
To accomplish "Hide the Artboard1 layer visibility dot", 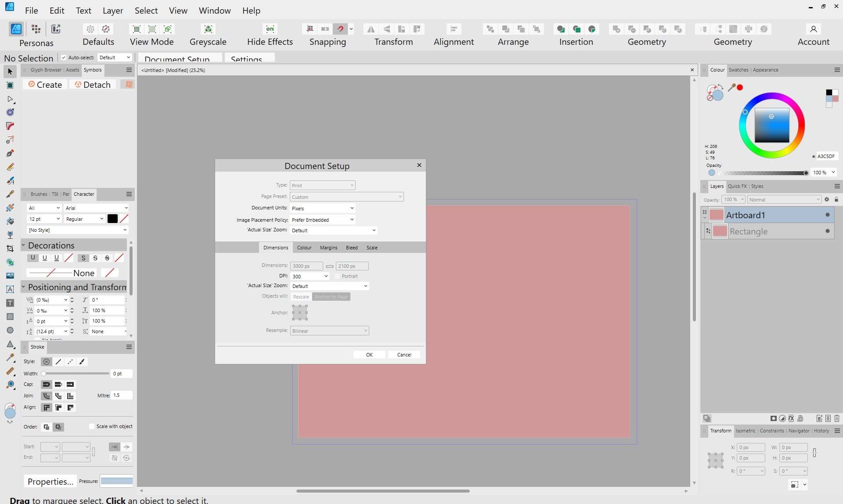I will point(827,215).
